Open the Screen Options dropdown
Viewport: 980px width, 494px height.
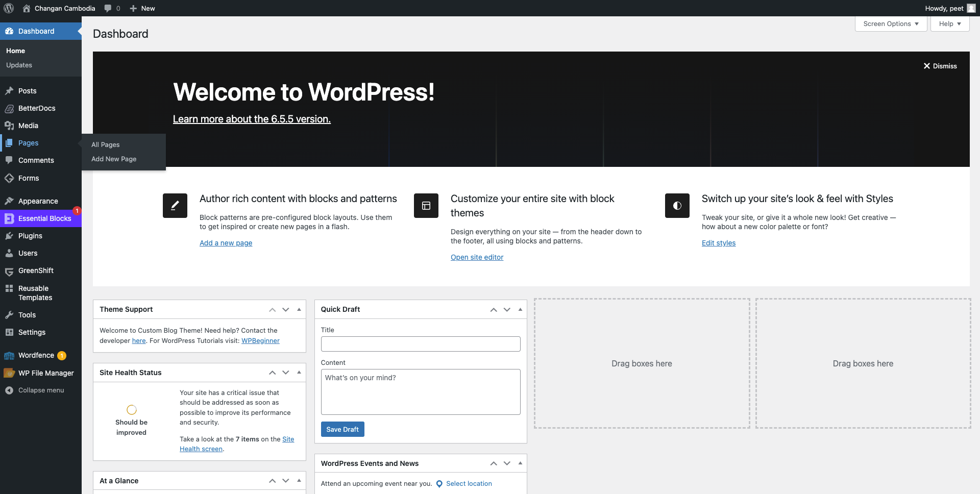click(891, 24)
